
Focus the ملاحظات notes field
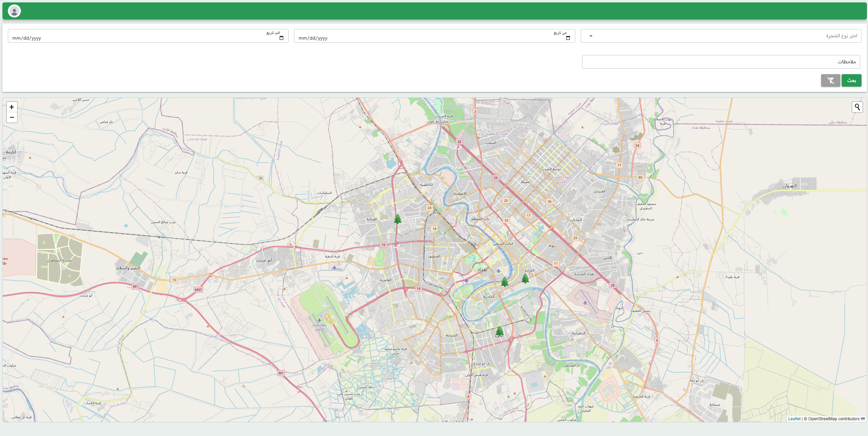click(721, 62)
